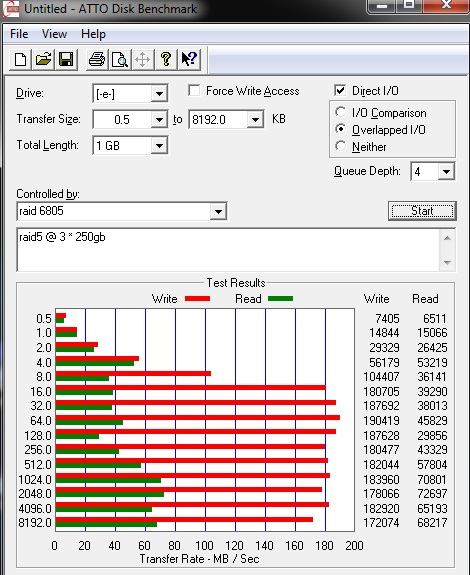Screen dimensions: 470x575
Task: Click the 64.0 transfer size row label
Action: (x=41, y=421)
